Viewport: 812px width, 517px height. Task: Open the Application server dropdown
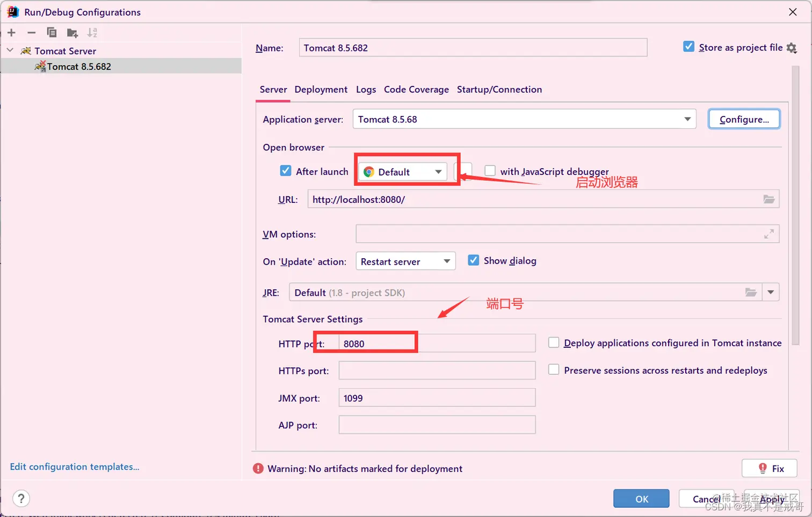[x=524, y=119]
